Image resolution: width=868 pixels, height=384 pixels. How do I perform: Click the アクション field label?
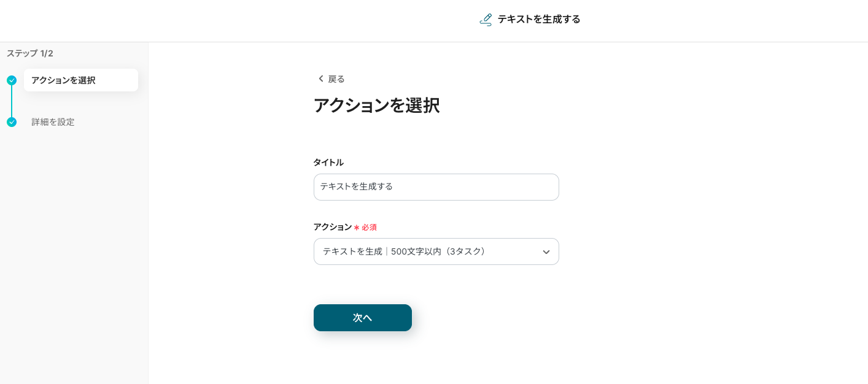click(x=332, y=227)
